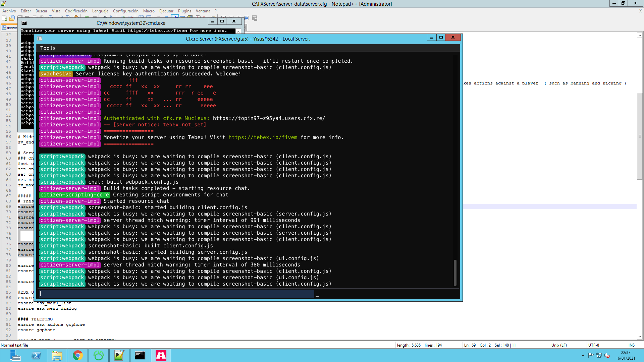Switch to cmd.exe via taskbar icon
This screenshot has width=644, height=362.
[x=140, y=355]
